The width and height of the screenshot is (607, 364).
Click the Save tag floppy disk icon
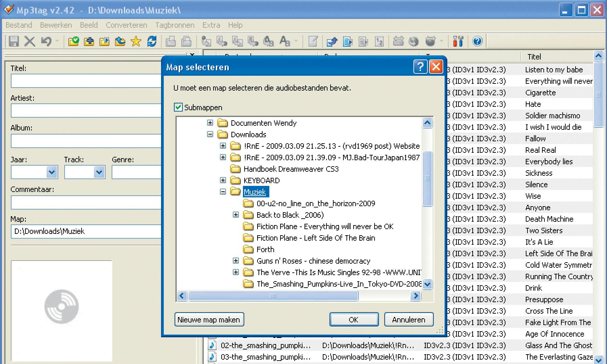14,42
